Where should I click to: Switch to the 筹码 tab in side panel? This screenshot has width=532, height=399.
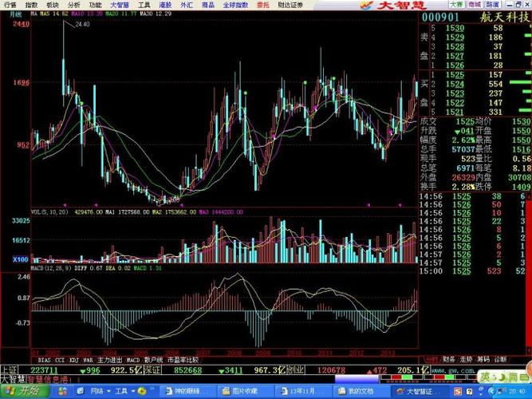483,359
